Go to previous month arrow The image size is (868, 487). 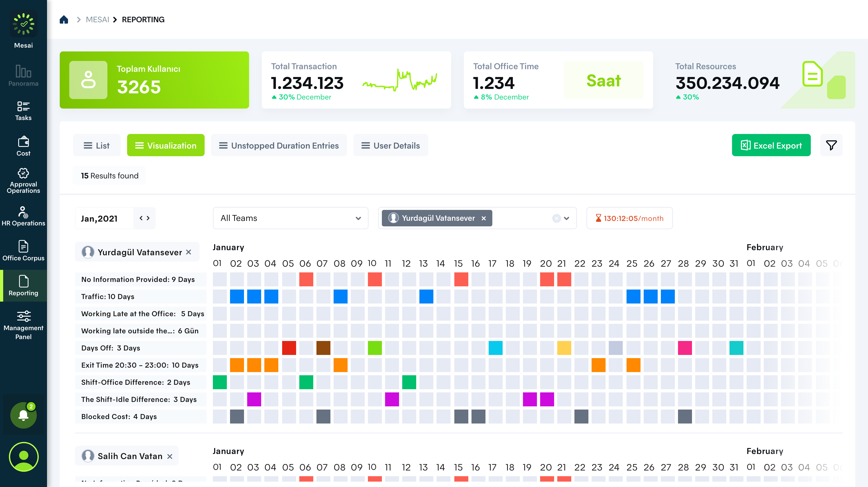[x=141, y=218]
